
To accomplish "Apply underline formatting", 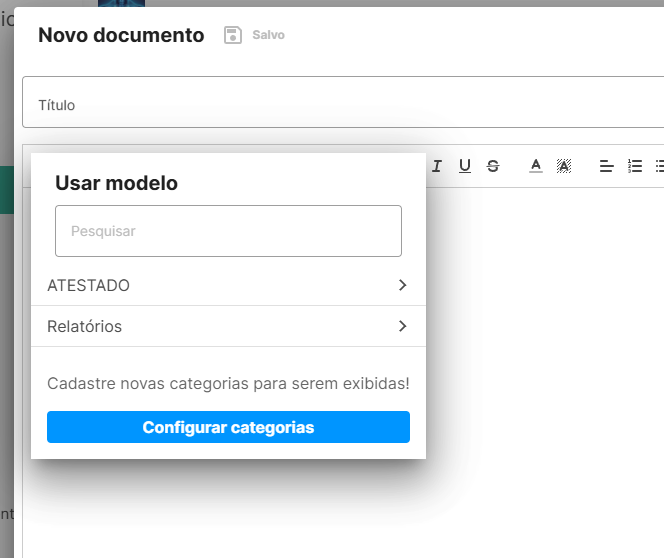I will 465,166.
